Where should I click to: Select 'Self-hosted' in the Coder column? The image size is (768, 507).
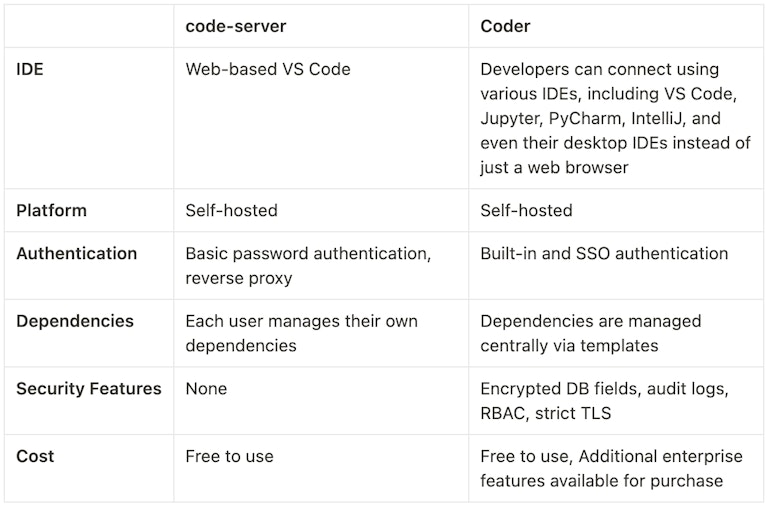526,211
